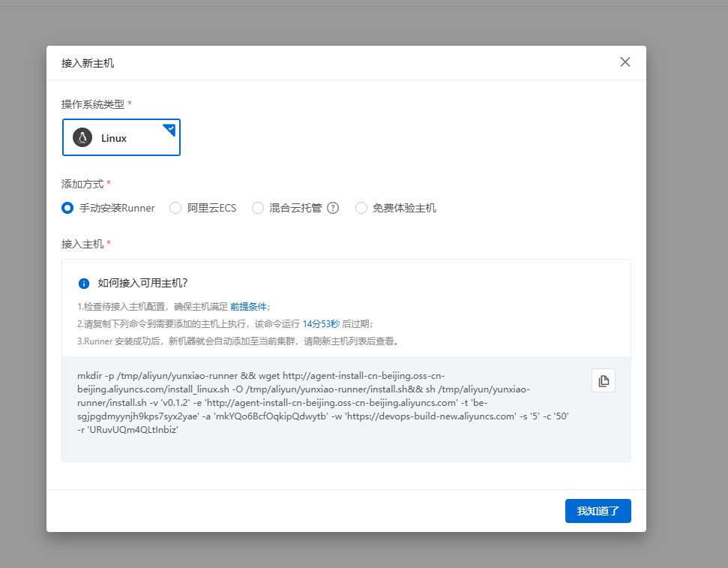Click the penguin logo in the OS selector
The height and width of the screenshot is (568, 728).
pyautogui.click(x=81, y=137)
